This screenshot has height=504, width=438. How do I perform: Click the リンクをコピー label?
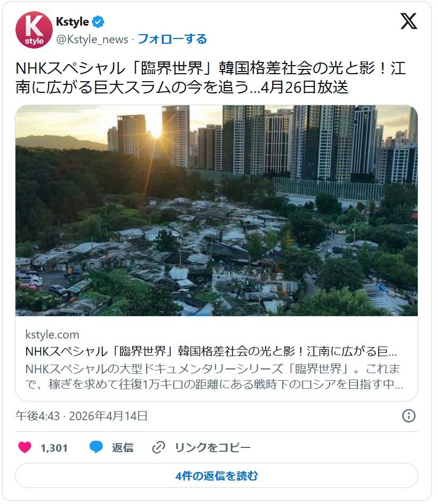(212, 447)
